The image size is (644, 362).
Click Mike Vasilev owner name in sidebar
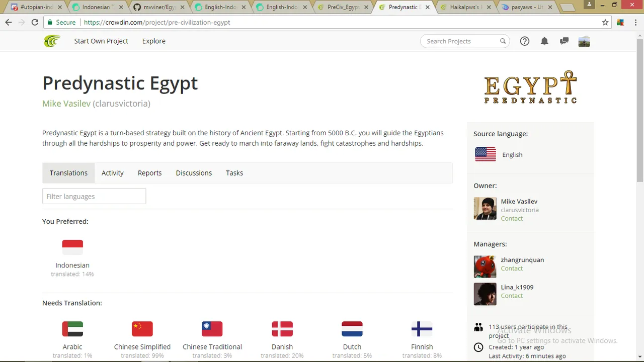pyautogui.click(x=519, y=202)
